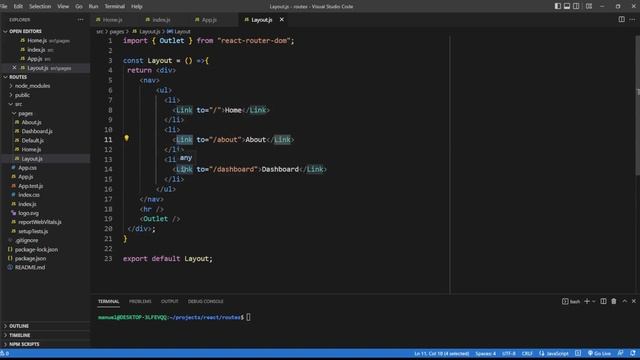Toggle the secondary side bar layout icon
640x360 pixels.
pos(576,6)
